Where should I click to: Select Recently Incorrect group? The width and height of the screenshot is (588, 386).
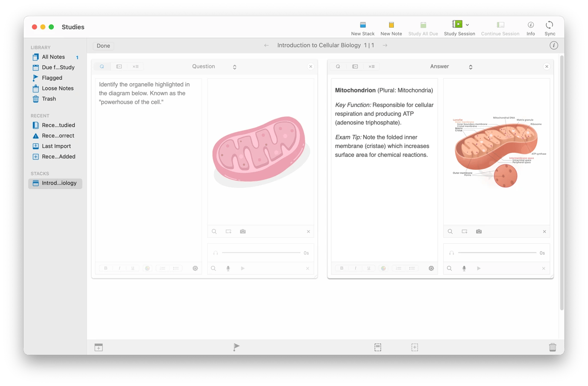pos(55,136)
